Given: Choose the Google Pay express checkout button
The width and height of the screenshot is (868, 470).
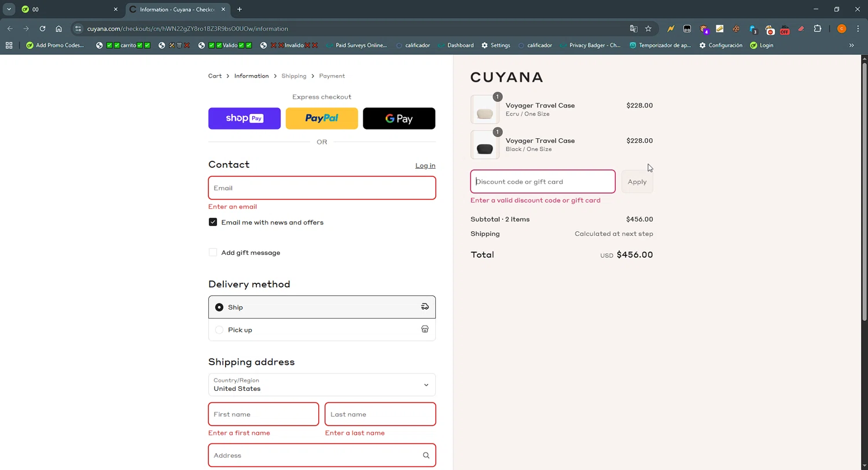Looking at the screenshot, I should pos(399,119).
